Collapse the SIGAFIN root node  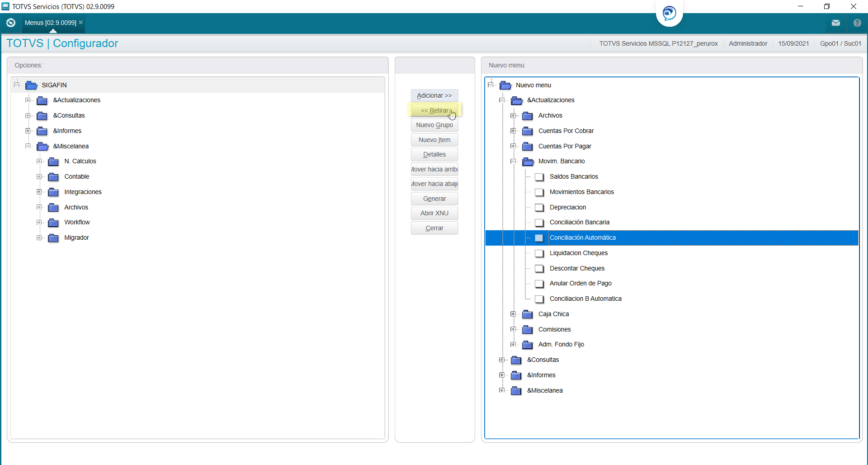(17, 85)
